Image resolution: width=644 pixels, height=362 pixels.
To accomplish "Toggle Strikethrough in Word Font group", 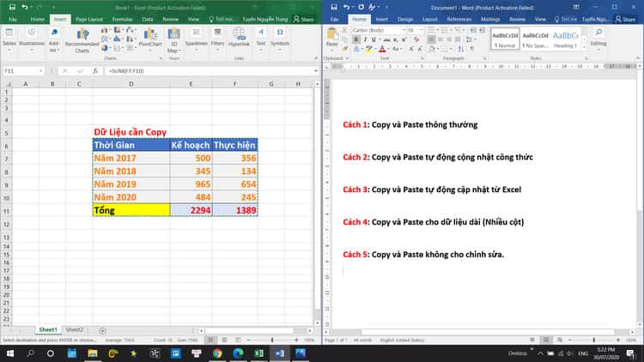I will tap(386, 39).
